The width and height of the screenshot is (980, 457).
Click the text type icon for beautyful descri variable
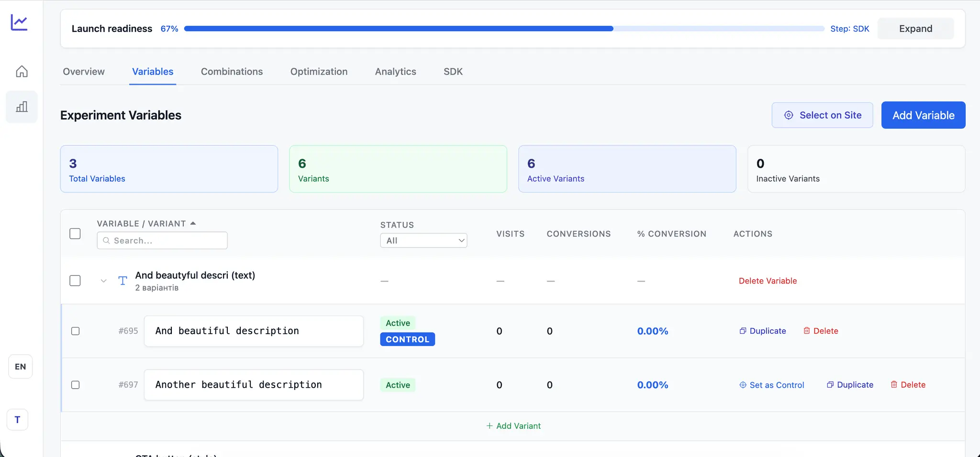click(122, 281)
